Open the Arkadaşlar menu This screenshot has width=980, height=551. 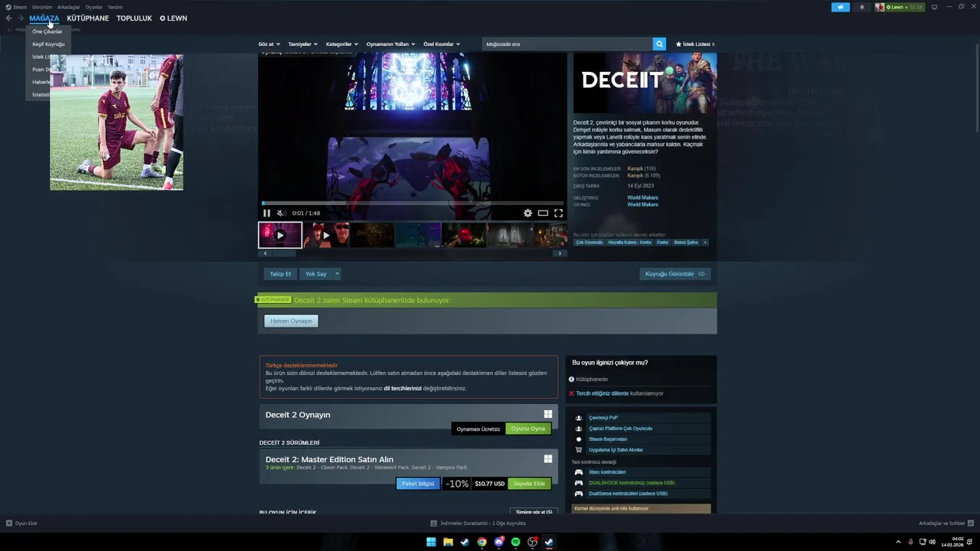click(69, 7)
